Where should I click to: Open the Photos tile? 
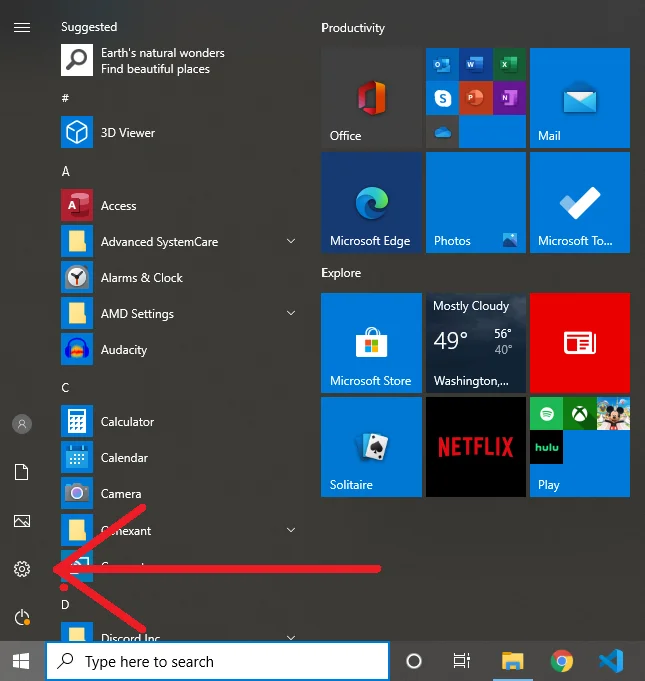tap(476, 202)
